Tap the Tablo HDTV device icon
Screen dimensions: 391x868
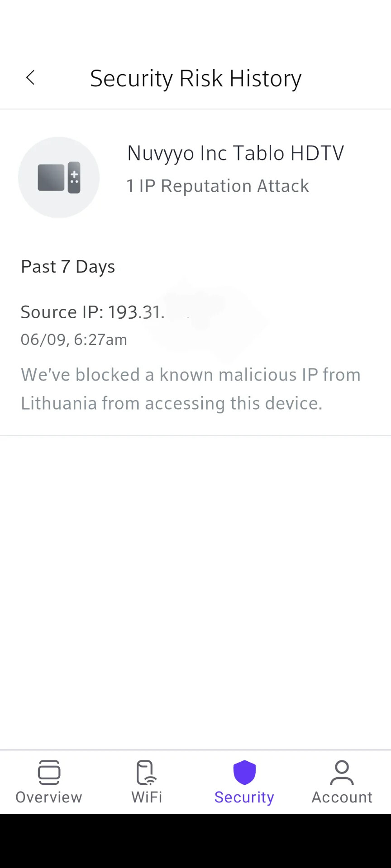[59, 177]
